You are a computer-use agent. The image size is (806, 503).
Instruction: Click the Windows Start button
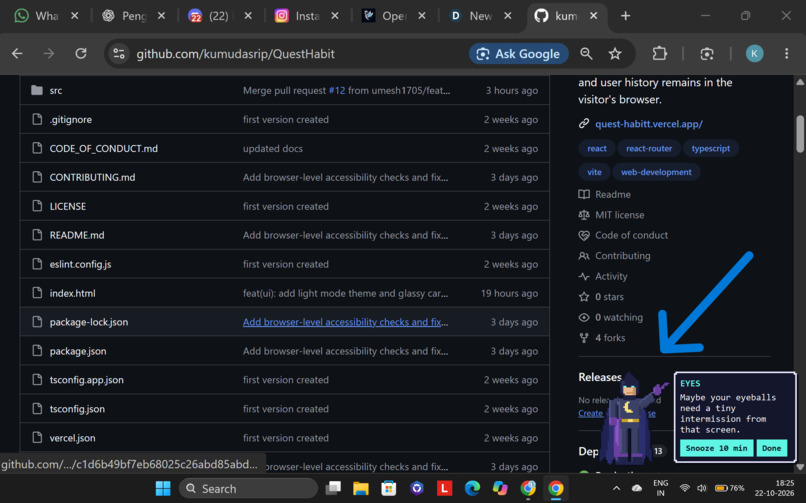click(163, 488)
